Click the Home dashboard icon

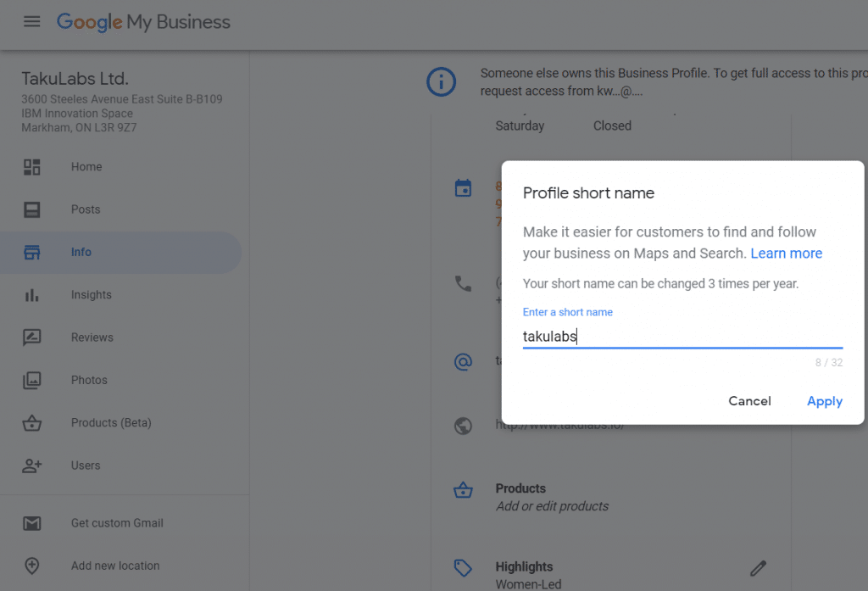[x=31, y=167]
